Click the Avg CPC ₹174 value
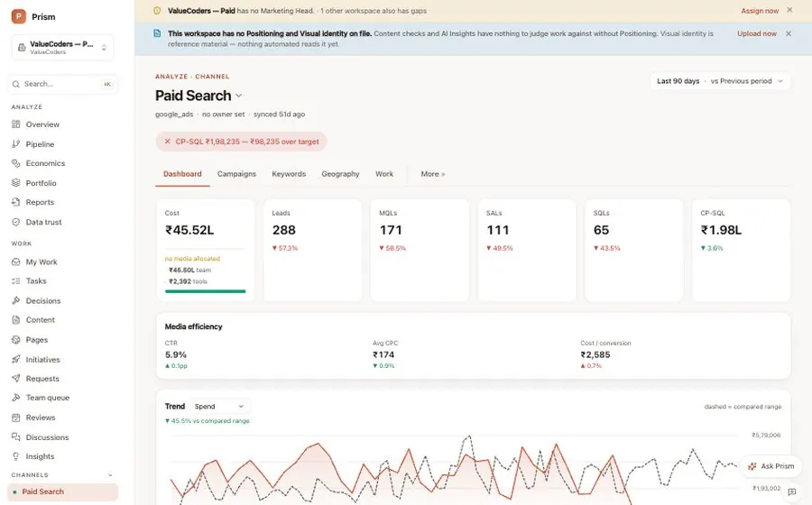812x505 pixels. point(383,355)
